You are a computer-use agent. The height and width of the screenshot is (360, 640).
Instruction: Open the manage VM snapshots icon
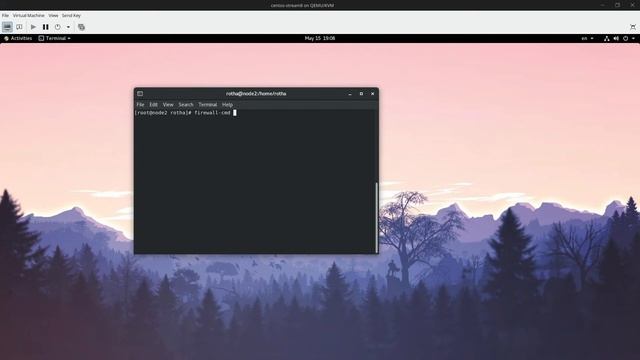(x=81, y=27)
